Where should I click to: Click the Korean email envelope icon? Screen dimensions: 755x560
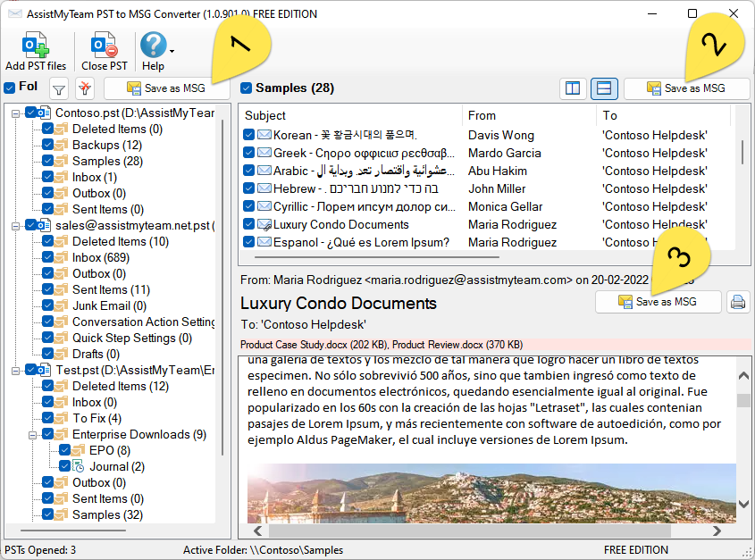click(264, 135)
